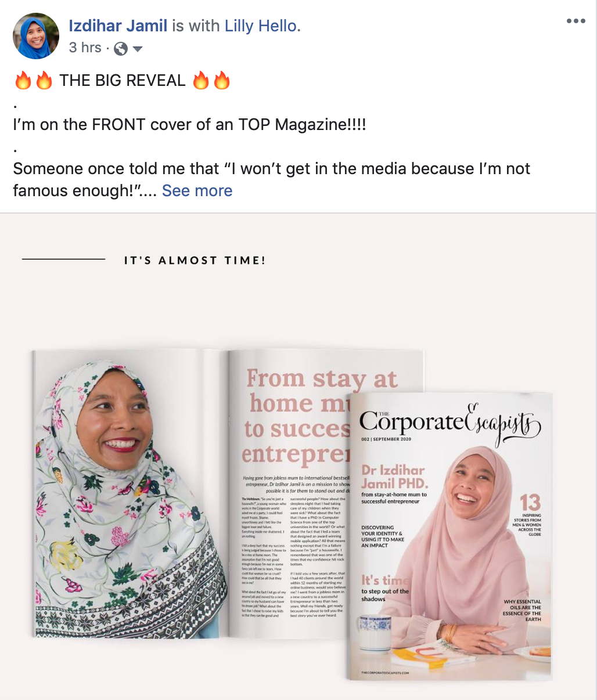Click the globe public privacy icon
Screen dimensions: 597x700
click(x=121, y=49)
